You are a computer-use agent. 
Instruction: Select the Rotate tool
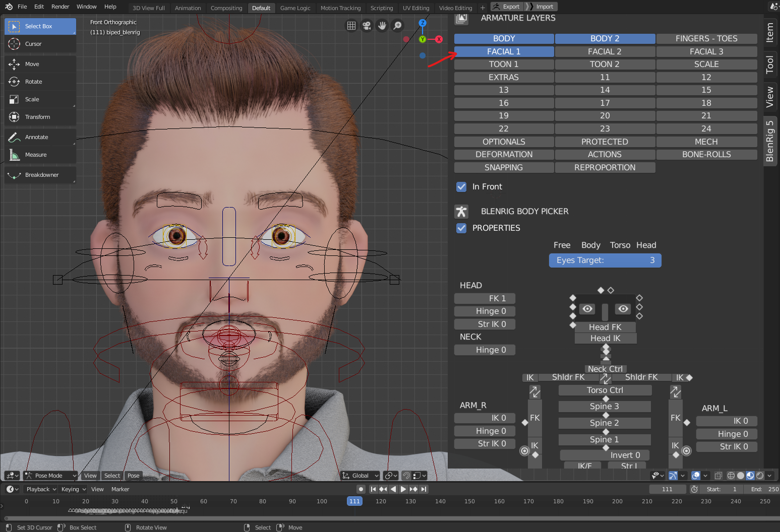pyautogui.click(x=33, y=82)
